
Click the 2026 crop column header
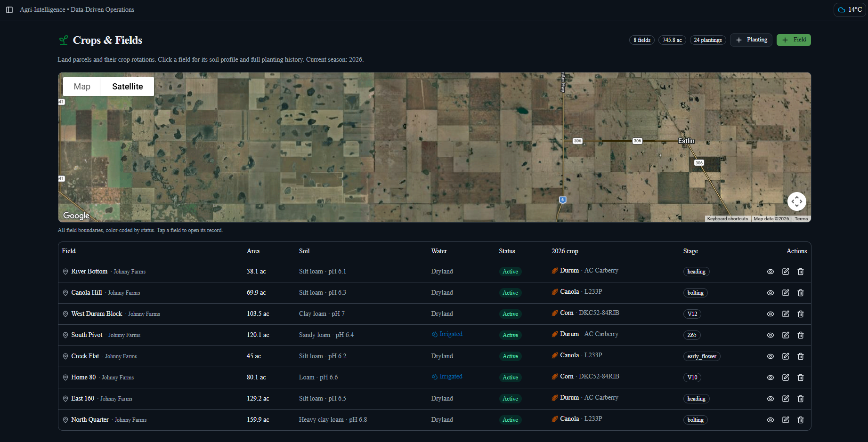click(x=565, y=251)
